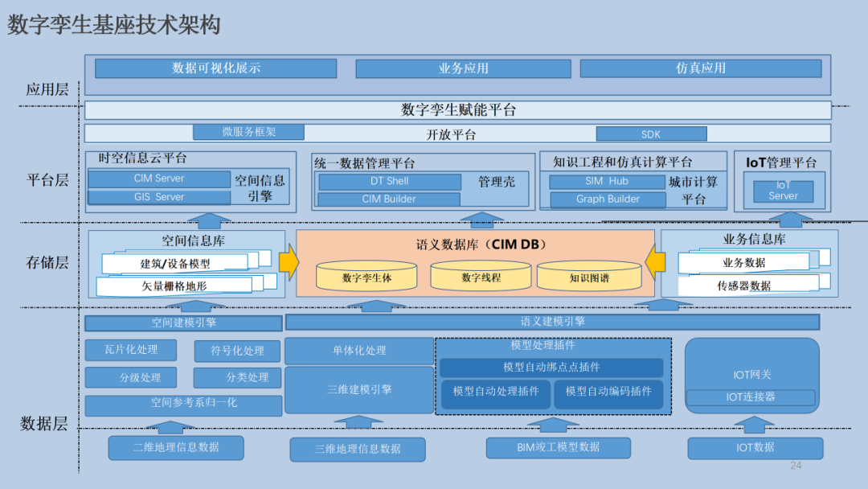Click the 仿真应用 box
868x489 pixels.
(701, 68)
